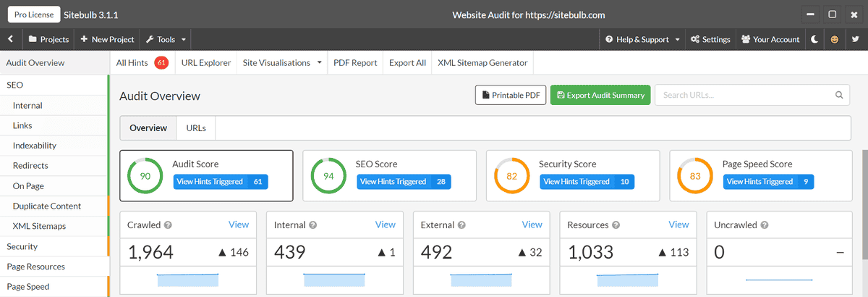The height and width of the screenshot is (297, 868).
Task: Open the Tools dropdown menu
Action: point(166,39)
